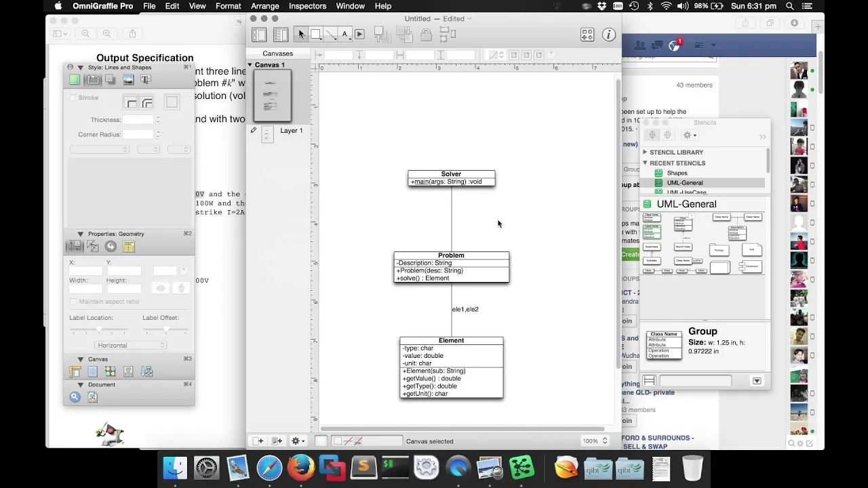Open the Connections properties inspector icon

pos(93,247)
